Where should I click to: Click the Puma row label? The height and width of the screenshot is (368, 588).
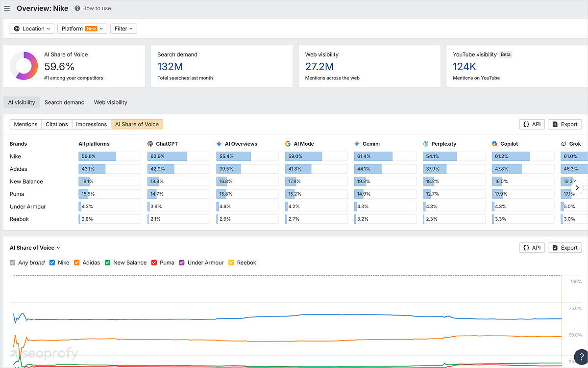coord(17,194)
